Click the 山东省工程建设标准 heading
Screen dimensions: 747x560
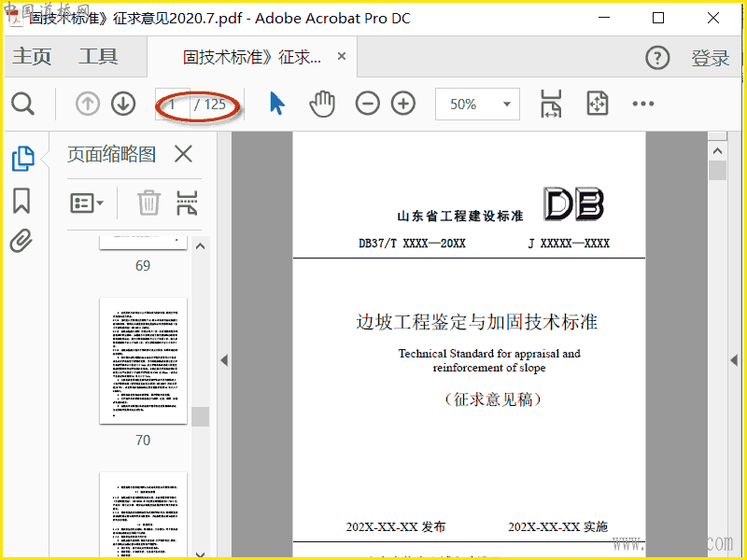[459, 217]
